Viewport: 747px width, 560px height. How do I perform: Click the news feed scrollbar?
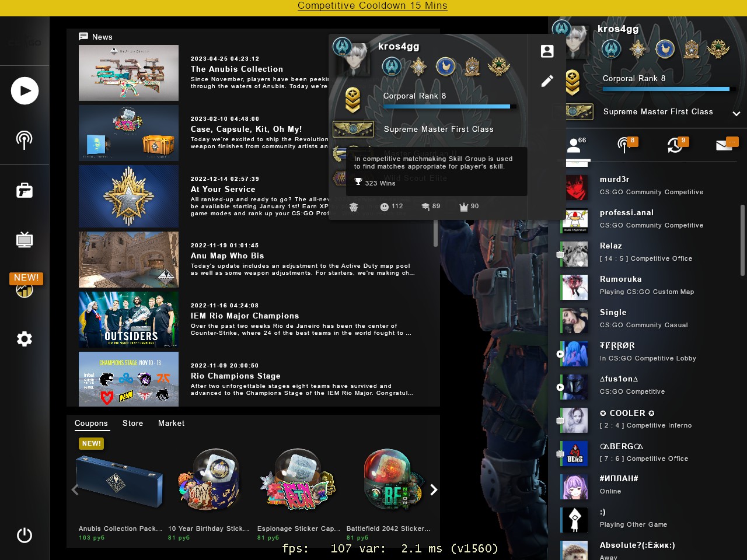pos(435,234)
